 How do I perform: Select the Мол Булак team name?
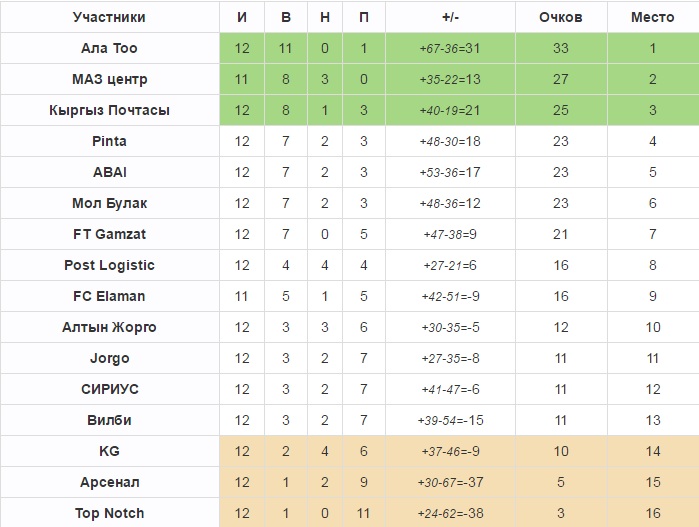tap(109, 203)
